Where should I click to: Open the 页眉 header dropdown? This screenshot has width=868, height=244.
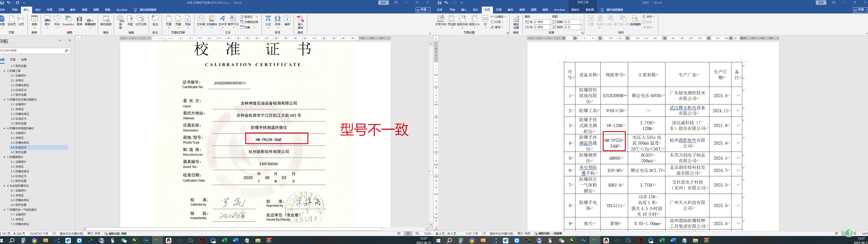pos(168,21)
